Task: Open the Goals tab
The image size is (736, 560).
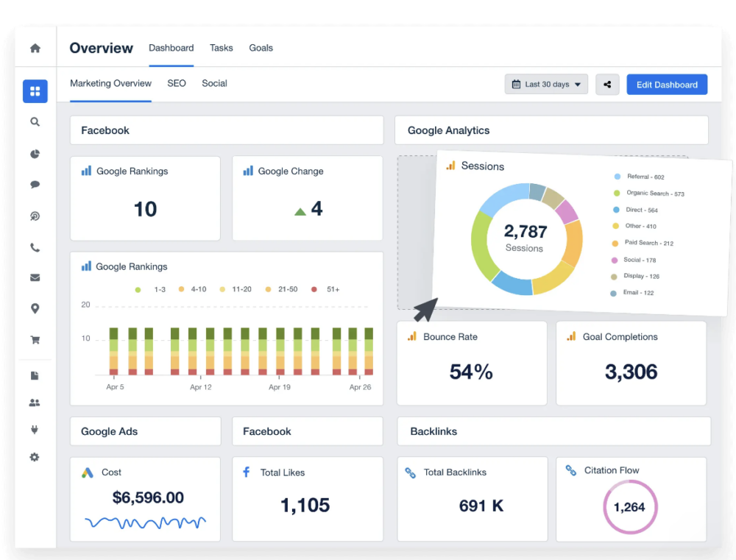Action: (x=261, y=48)
